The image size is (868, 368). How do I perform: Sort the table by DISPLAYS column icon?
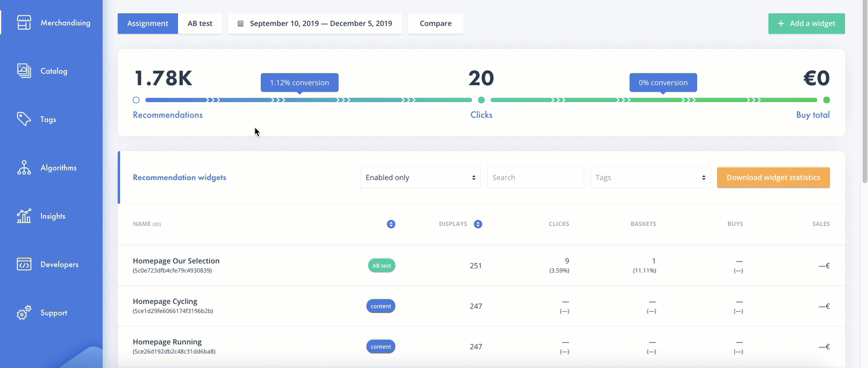pos(478,224)
